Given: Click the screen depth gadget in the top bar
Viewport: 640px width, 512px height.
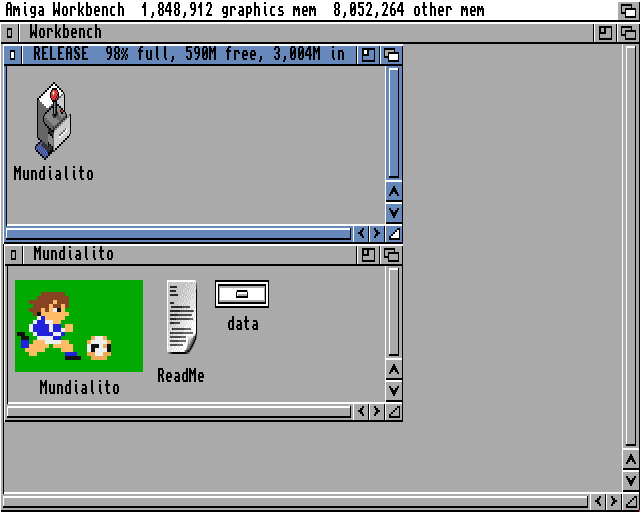Looking at the screenshot, I should pyautogui.click(x=628, y=10).
